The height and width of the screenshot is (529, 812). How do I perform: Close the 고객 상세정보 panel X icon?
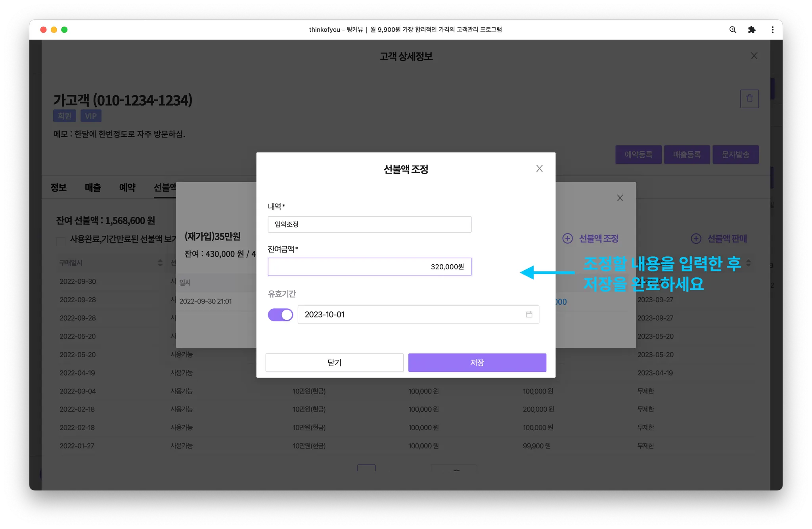click(754, 56)
